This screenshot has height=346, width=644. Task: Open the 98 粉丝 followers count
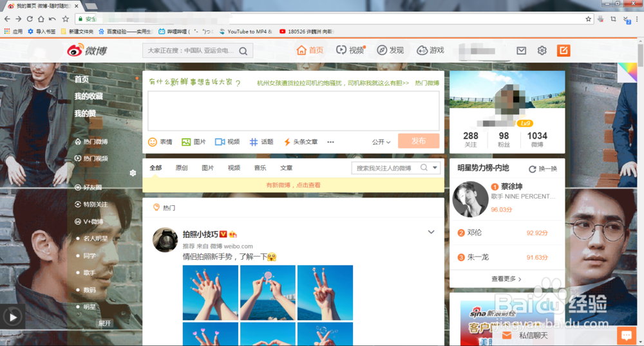504,139
